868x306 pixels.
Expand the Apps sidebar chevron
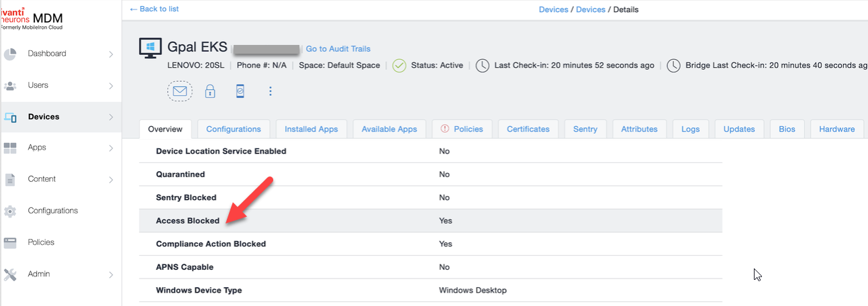(111, 148)
